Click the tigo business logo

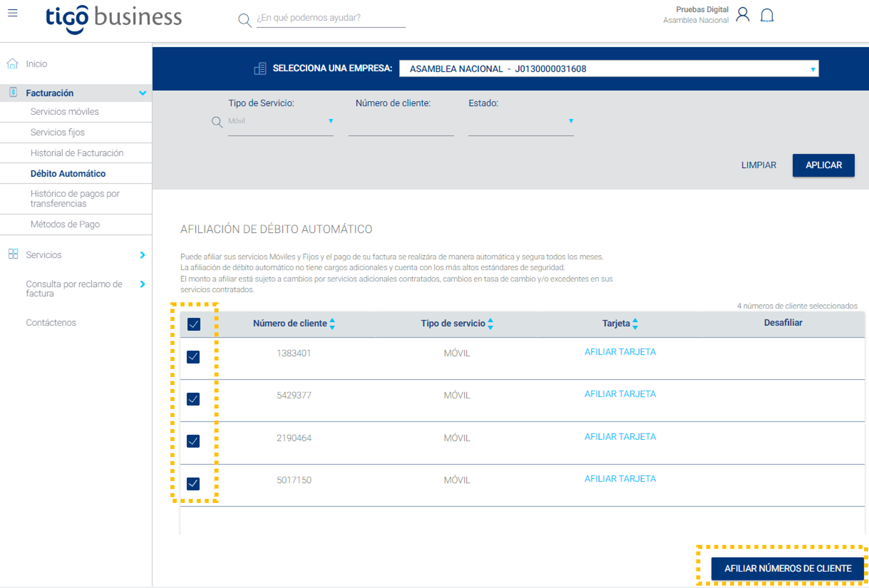point(114,20)
